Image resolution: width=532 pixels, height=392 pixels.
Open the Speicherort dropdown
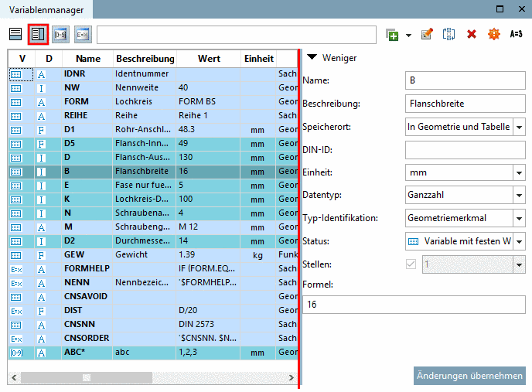519,127
